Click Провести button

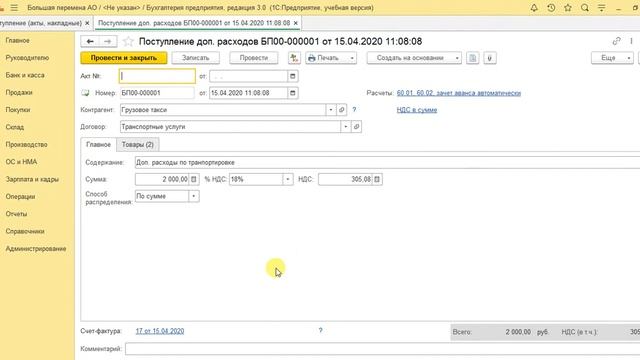click(254, 58)
